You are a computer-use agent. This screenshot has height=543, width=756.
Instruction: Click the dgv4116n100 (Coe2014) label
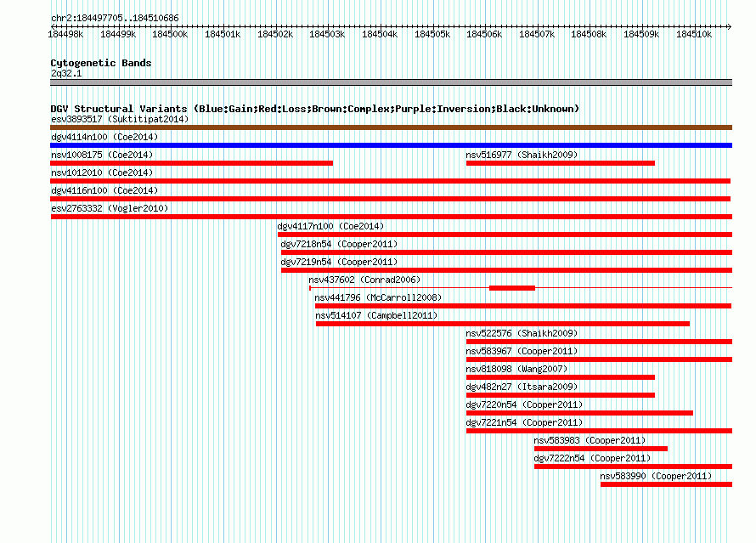pos(104,190)
